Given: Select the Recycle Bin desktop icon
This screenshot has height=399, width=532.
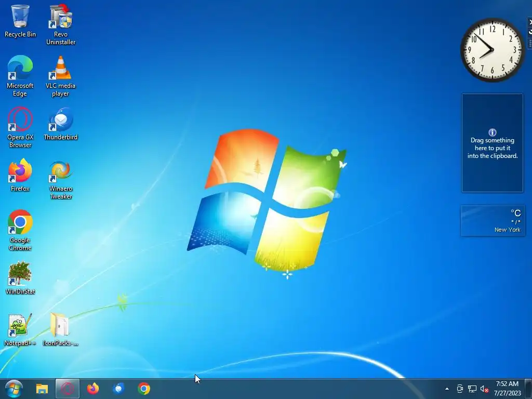Looking at the screenshot, I should 20,21.
